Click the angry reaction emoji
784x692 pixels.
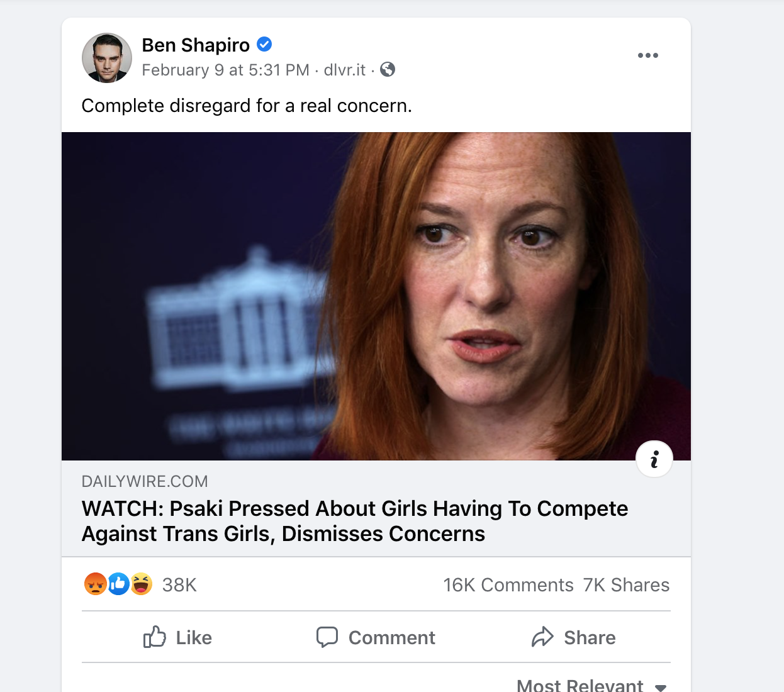point(95,584)
